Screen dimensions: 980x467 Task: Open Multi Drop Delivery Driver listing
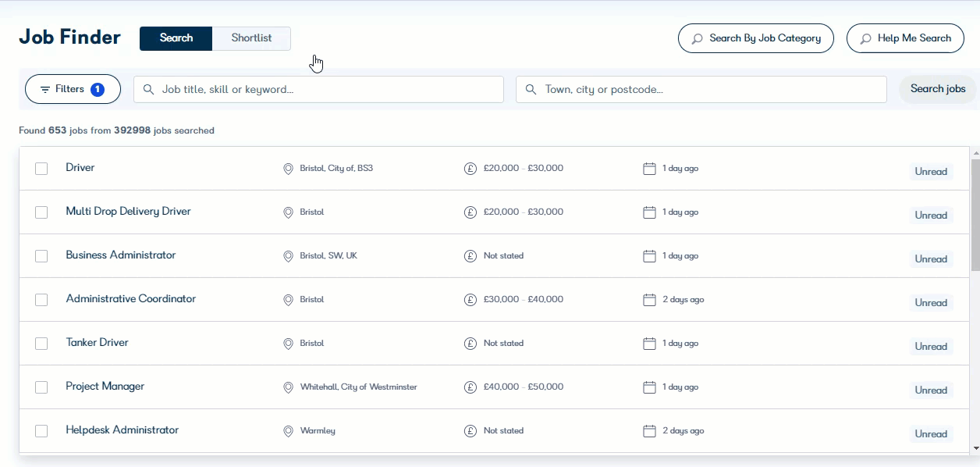[x=128, y=212]
